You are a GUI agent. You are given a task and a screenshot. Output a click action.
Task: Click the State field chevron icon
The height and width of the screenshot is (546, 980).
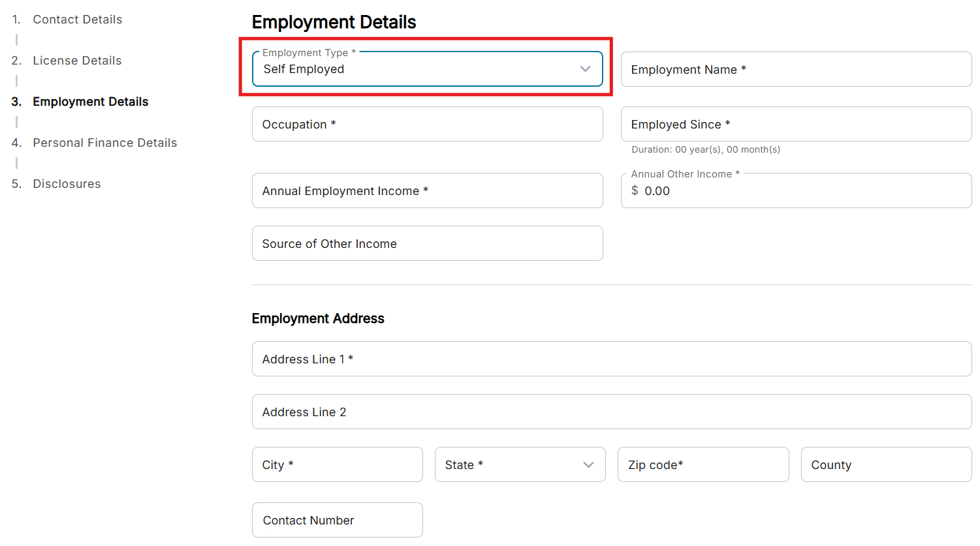(588, 464)
